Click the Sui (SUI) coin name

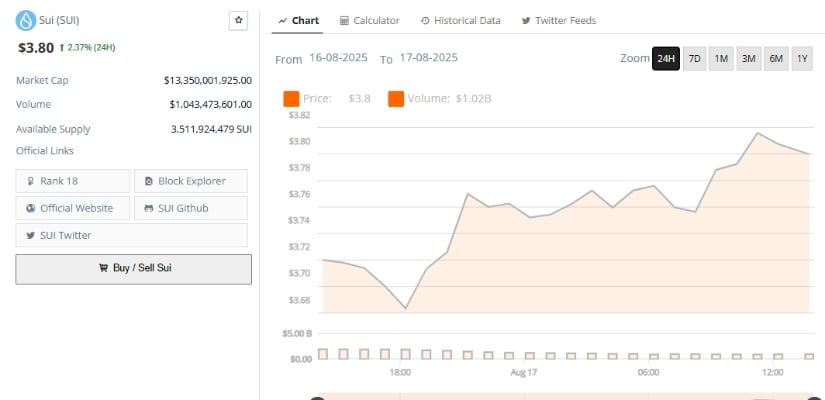[x=59, y=21]
